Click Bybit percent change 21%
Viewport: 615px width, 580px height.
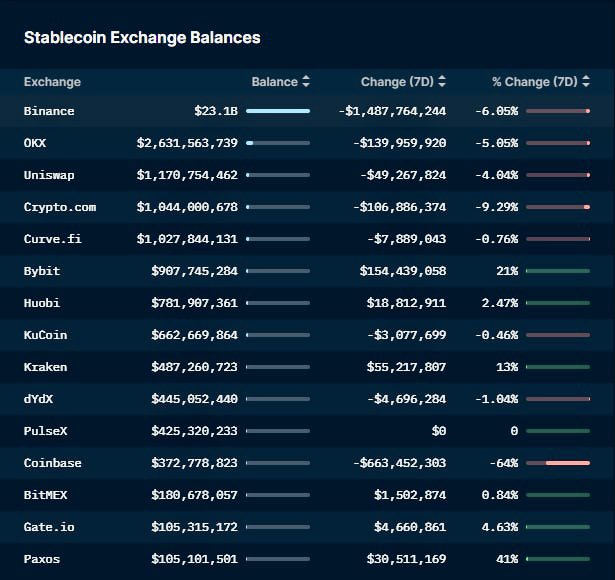507,271
